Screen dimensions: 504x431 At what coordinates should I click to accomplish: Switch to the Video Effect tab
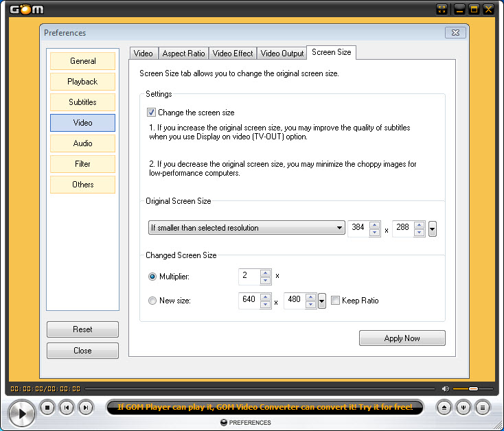(233, 54)
